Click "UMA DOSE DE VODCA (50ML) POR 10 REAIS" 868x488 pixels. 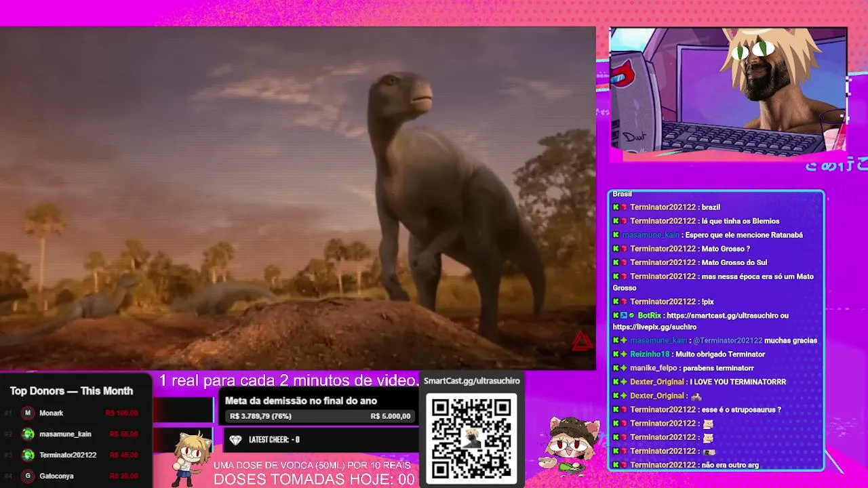(312, 465)
